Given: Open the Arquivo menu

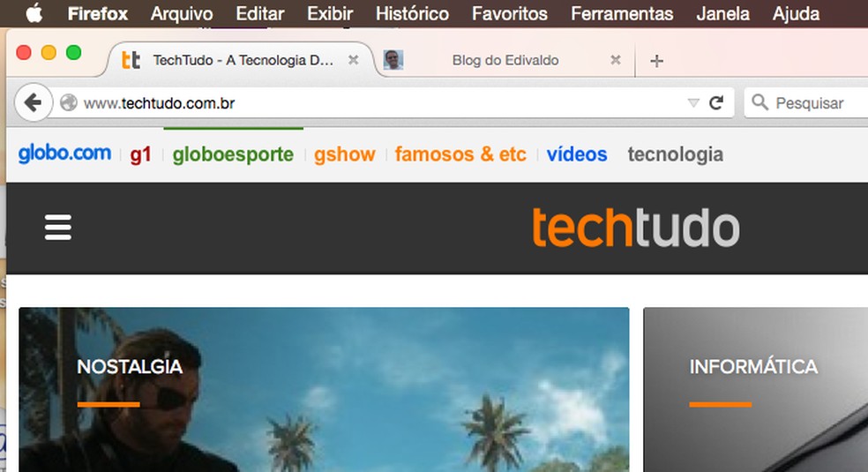Looking at the screenshot, I should (x=182, y=13).
